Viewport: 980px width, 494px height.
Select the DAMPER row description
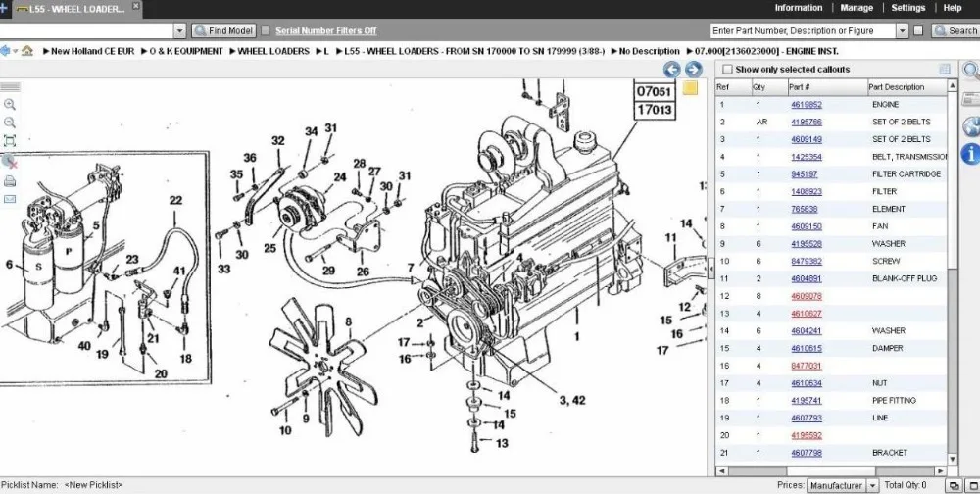point(888,348)
